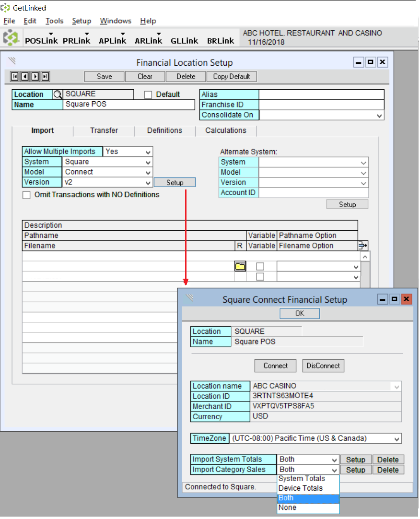The image size is (420, 519).
Task: Click Delete for Import Category Sales
Action: pos(388,470)
